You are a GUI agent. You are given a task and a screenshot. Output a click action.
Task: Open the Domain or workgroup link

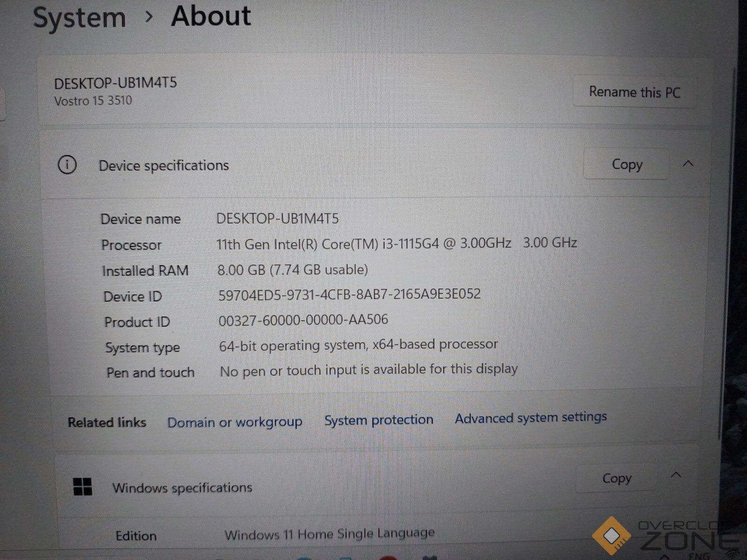[235, 422]
